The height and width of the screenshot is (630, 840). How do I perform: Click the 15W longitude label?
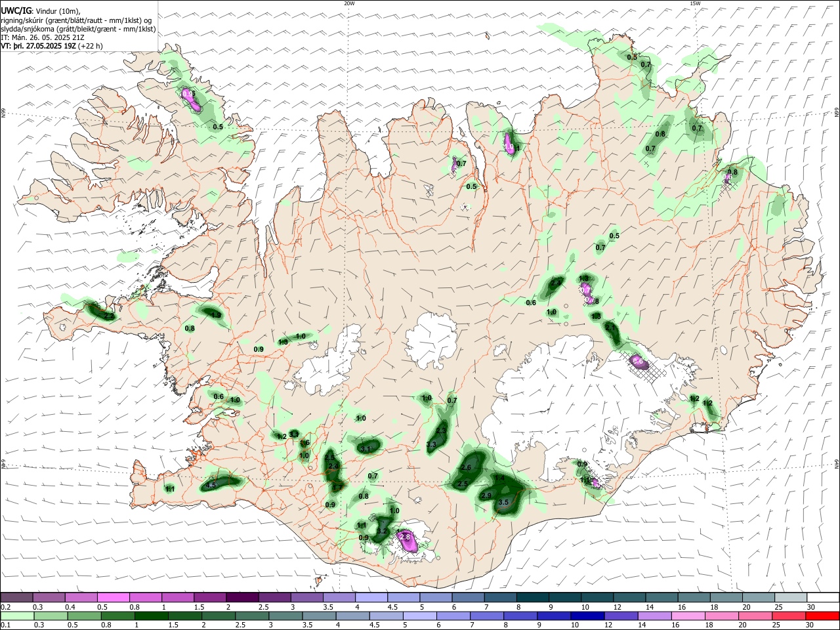pyautogui.click(x=695, y=3)
